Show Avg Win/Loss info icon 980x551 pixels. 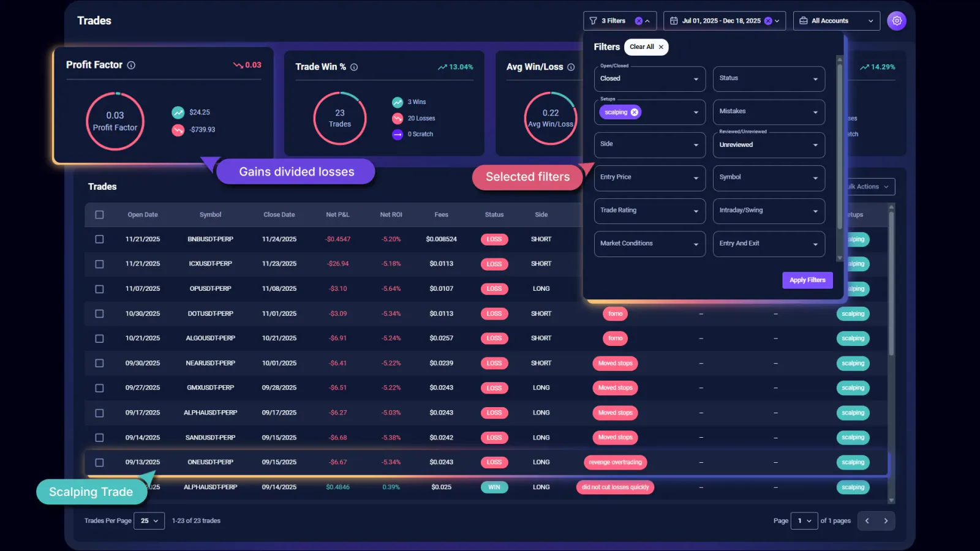click(x=571, y=67)
